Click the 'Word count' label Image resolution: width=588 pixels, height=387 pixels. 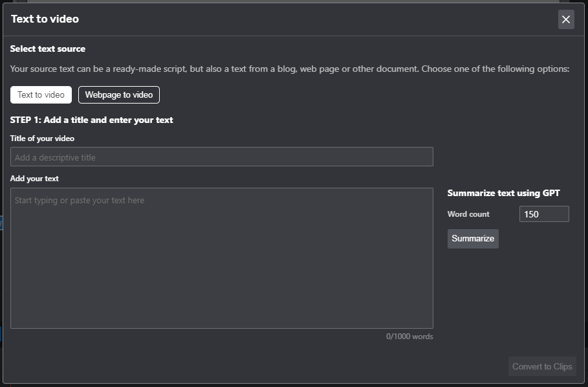[x=468, y=214]
